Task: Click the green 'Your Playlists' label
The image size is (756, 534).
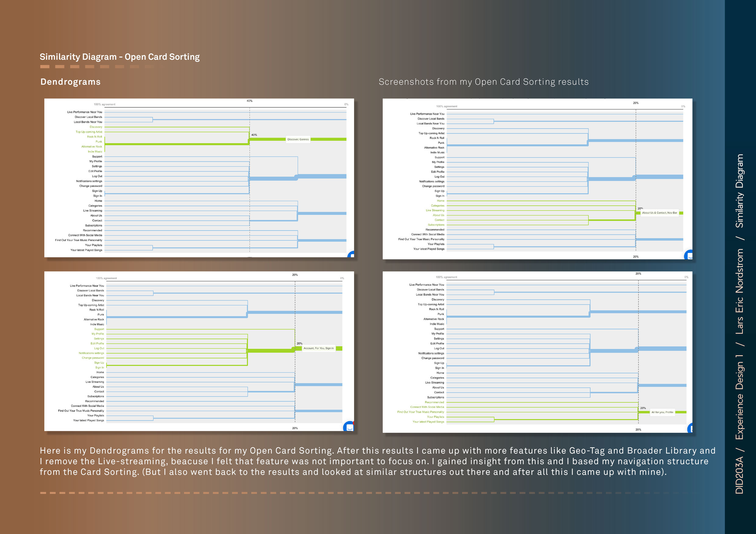Action: tap(435, 417)
